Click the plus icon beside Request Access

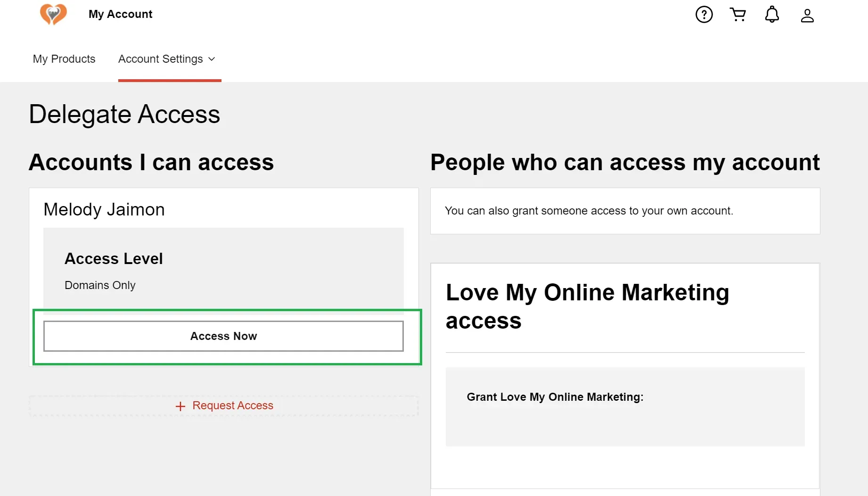(180, 406)
